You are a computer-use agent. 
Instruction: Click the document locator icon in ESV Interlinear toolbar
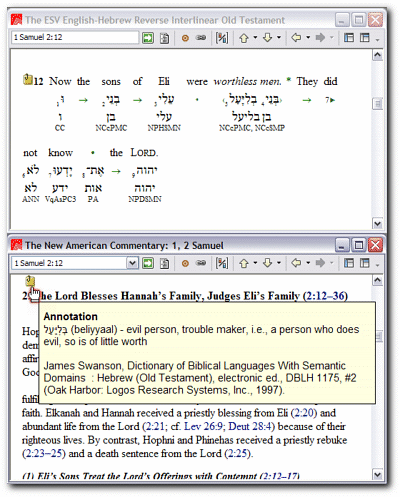pos(164,38)
